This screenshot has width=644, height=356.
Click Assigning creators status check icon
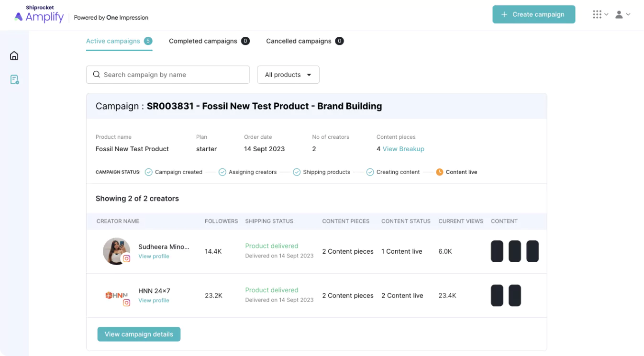point(222,172)
